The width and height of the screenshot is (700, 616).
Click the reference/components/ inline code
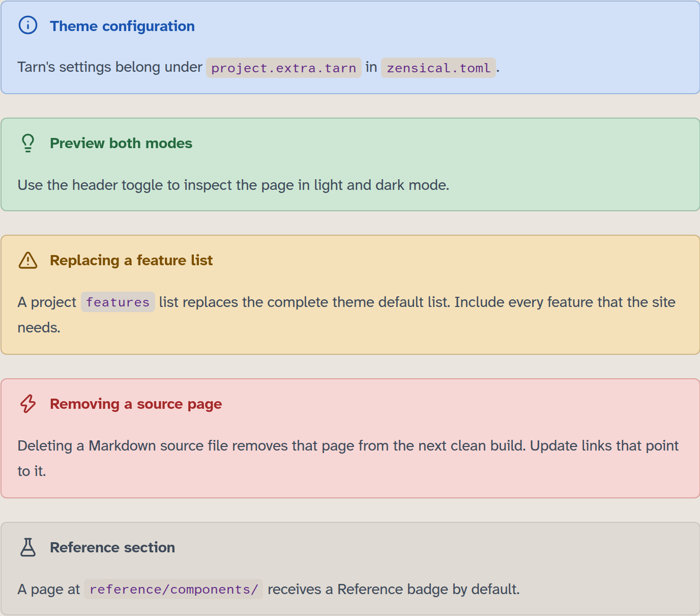point(173,589)
